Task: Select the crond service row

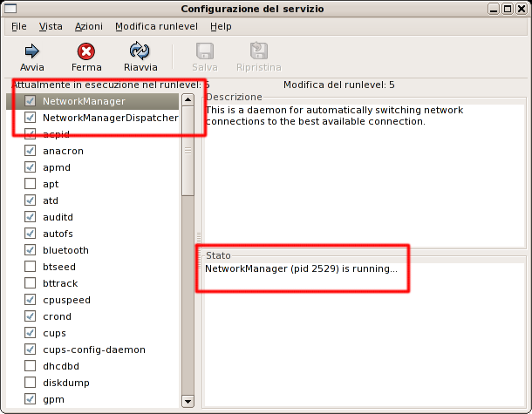Action: click(x=57, y=316)
